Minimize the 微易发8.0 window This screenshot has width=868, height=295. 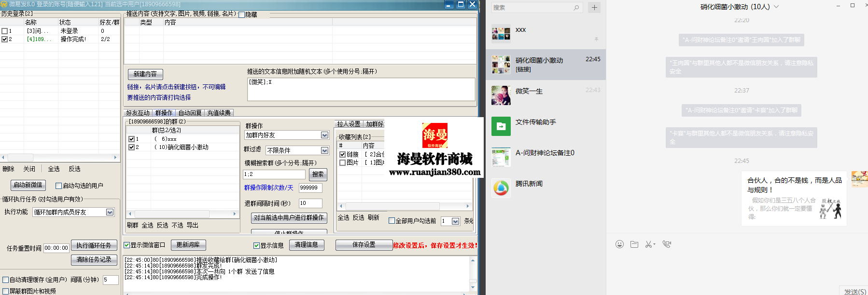(449, 5)
